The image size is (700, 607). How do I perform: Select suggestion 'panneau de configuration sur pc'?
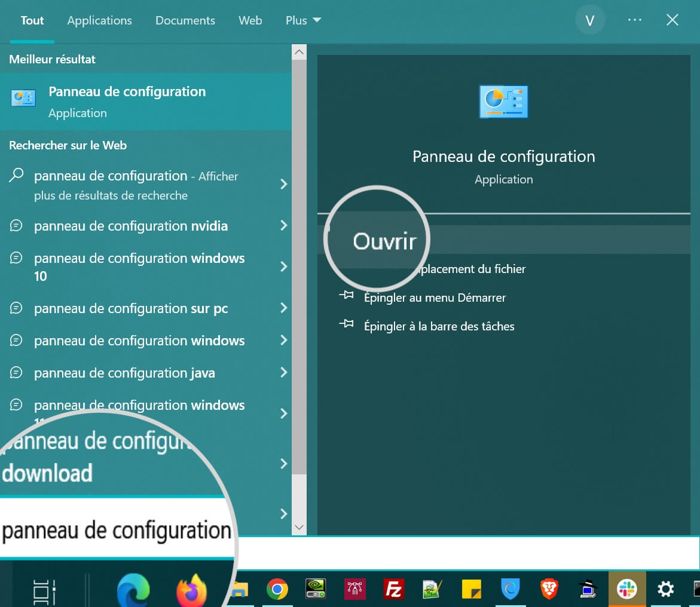(131, 308)
